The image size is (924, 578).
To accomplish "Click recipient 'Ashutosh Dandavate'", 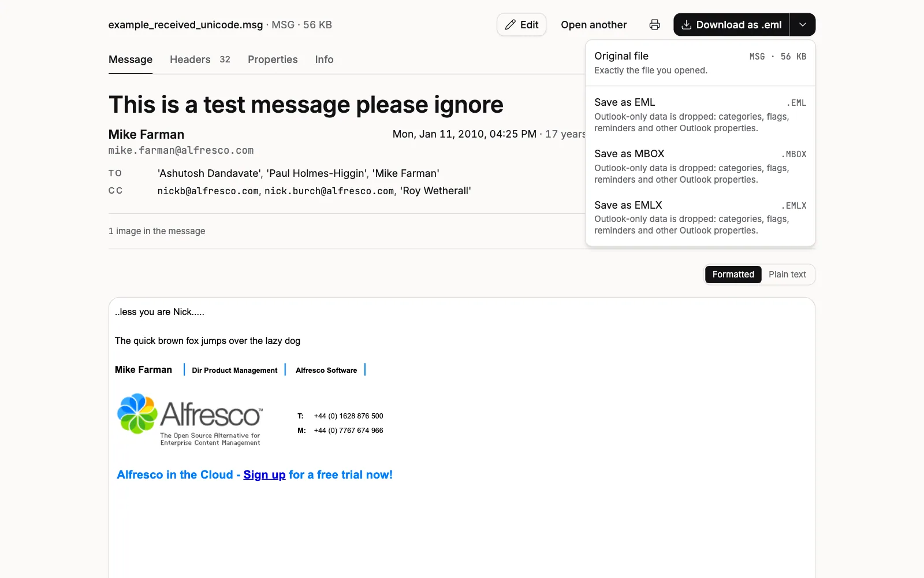I will click(209, 173).
